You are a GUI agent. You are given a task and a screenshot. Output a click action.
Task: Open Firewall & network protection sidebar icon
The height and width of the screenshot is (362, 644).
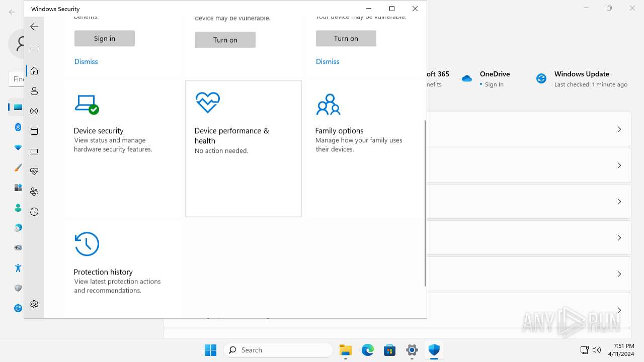click(34, 111)
